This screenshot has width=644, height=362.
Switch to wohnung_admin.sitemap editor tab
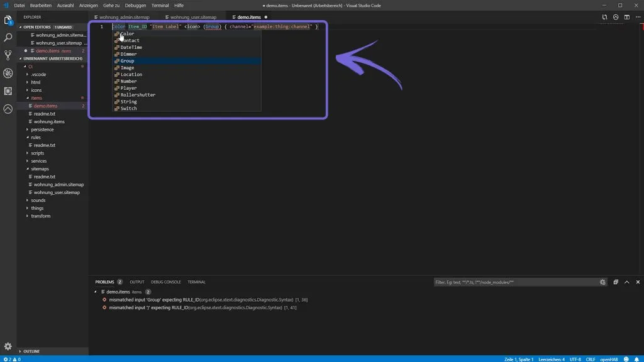pos(124,17)
